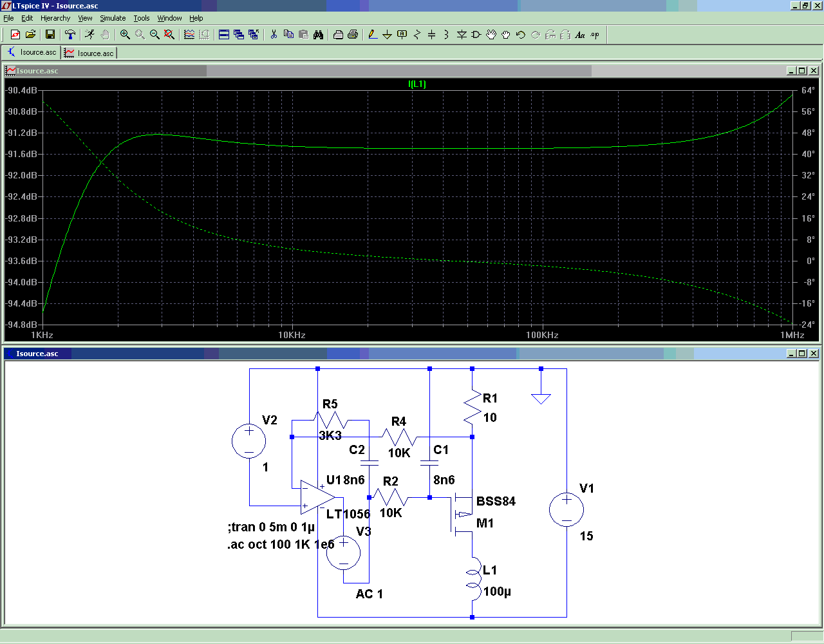
Task: Pick the Diode placement tool
Action: (462, 35)
